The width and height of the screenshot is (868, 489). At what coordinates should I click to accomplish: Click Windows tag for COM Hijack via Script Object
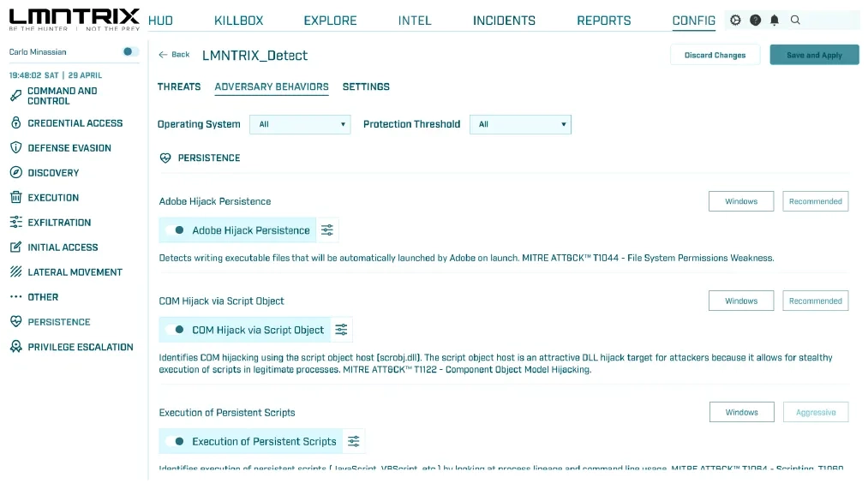pyautogui.click(x=741, y=301)
